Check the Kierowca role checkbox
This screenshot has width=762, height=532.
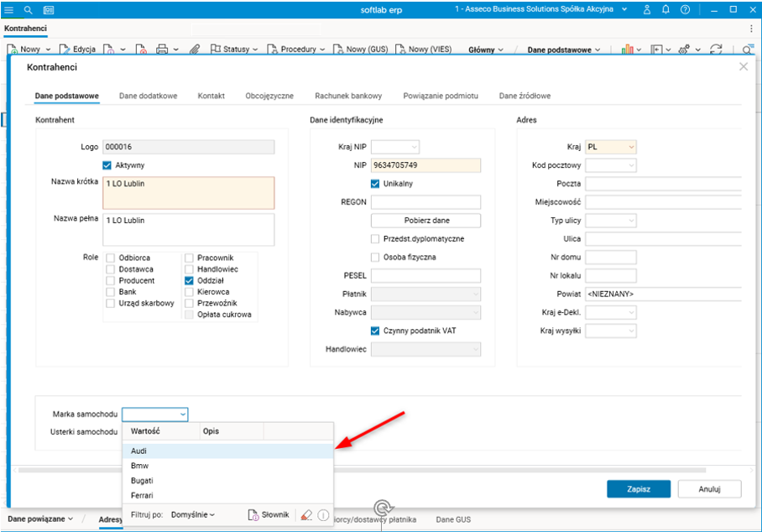(x=189, y=292)
